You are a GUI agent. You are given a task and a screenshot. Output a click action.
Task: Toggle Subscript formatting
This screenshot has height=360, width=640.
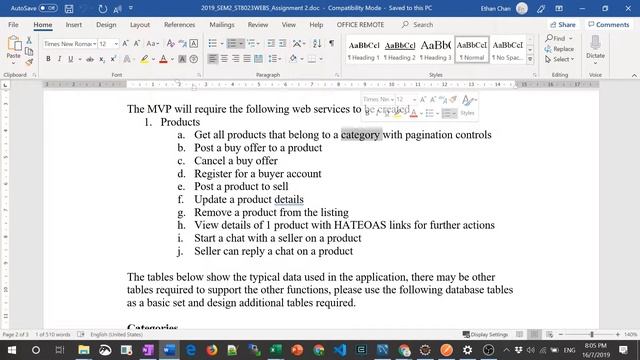coord(102,59)
